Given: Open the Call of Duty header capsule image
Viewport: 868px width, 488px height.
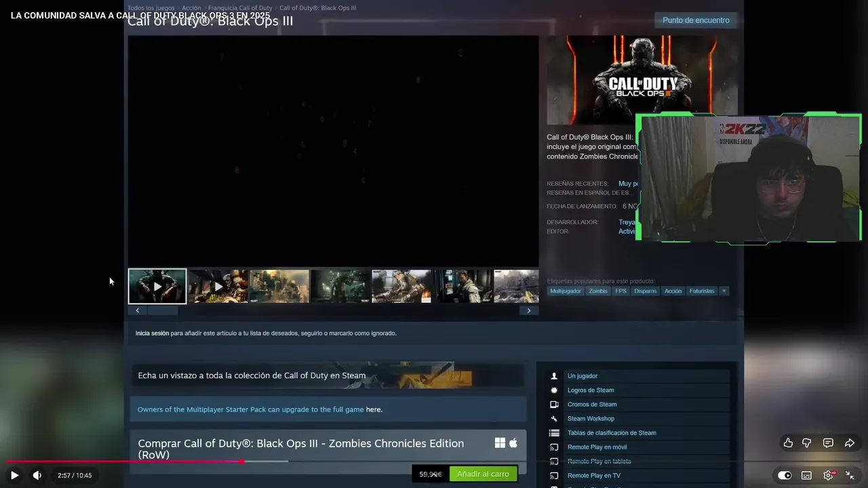Looking at the screenshot, I should click(x=642, y=80).
